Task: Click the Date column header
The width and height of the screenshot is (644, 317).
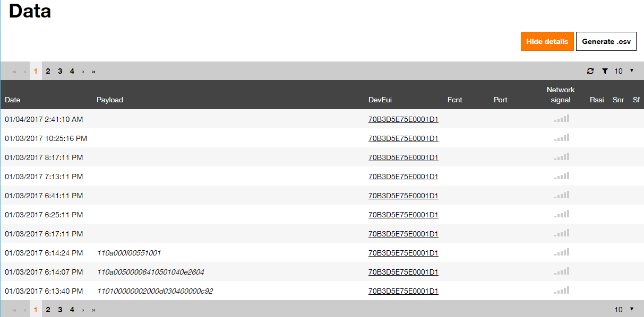Action: (x=13, y=100)
